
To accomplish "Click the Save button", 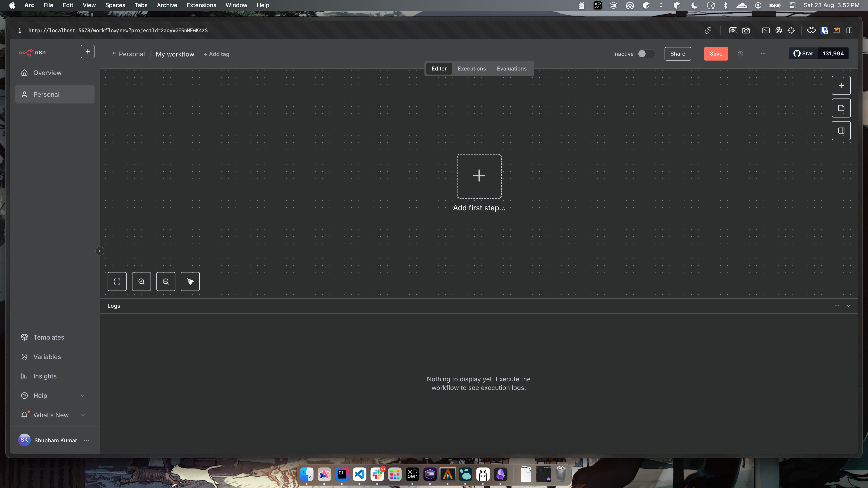I will click(716, 54).
